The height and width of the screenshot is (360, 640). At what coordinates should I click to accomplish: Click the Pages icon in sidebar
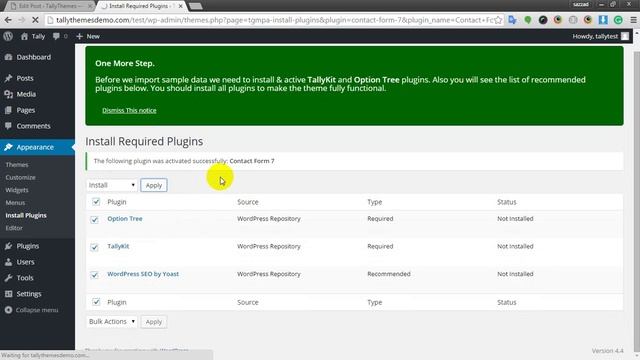[x=8, y=110]
